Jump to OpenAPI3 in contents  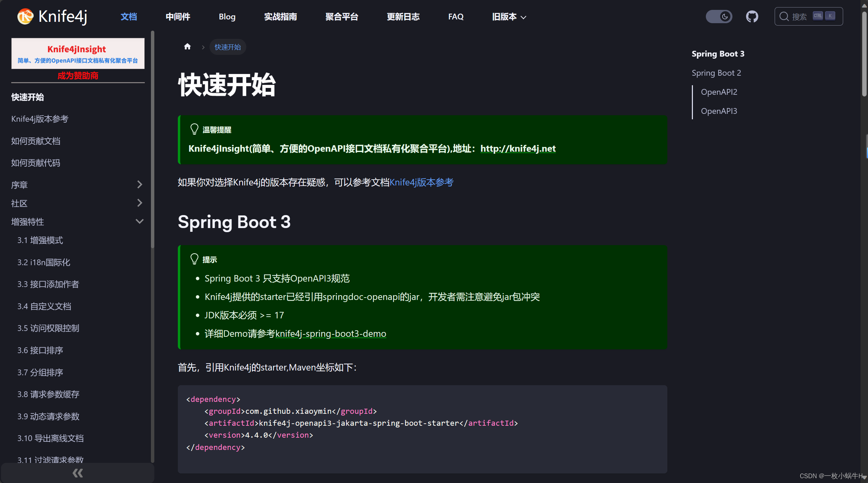(719, 111)
